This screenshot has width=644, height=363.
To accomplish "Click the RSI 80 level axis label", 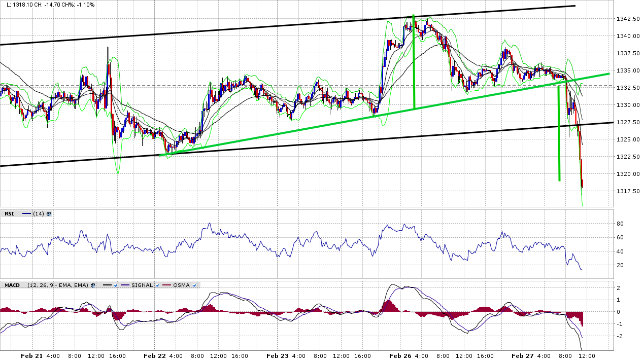I will click(x=620, y=224).
